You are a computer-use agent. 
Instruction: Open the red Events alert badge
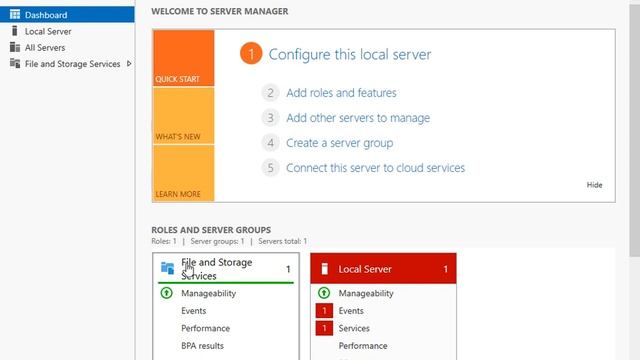tap(324, 311)
